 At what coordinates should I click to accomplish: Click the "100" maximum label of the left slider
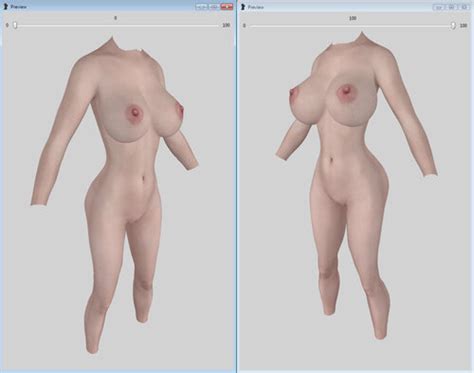pyautogui.click(x=226, y=25)
